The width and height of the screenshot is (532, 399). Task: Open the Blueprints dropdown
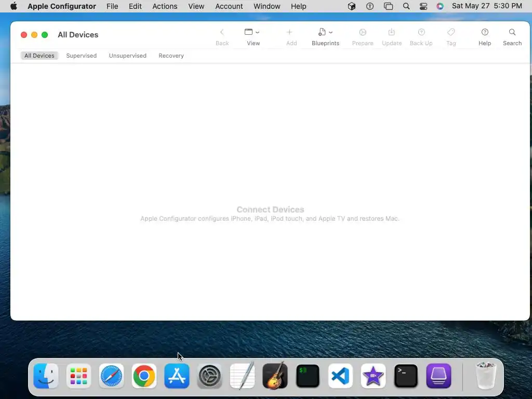tap(325, 37)
